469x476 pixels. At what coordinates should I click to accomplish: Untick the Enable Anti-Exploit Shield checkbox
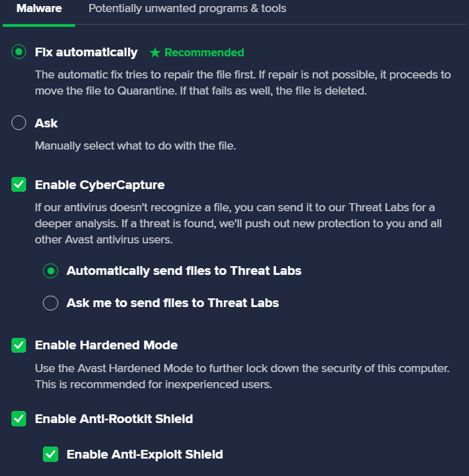click(50, 455)
